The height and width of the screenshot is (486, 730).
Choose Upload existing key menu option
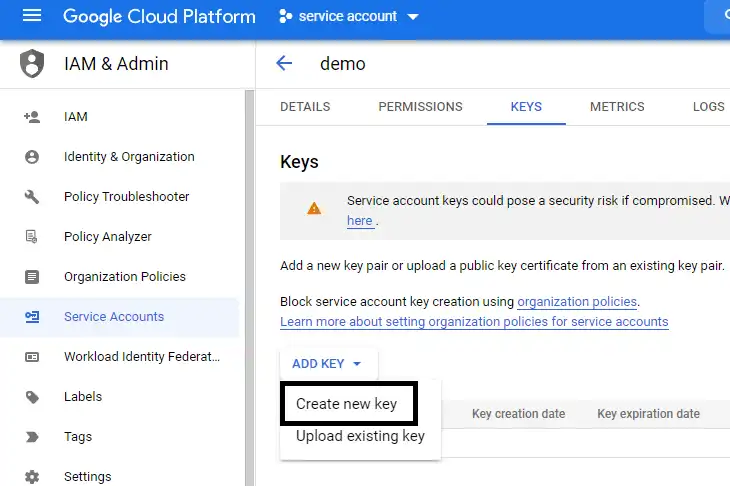(x=360, y=436)
